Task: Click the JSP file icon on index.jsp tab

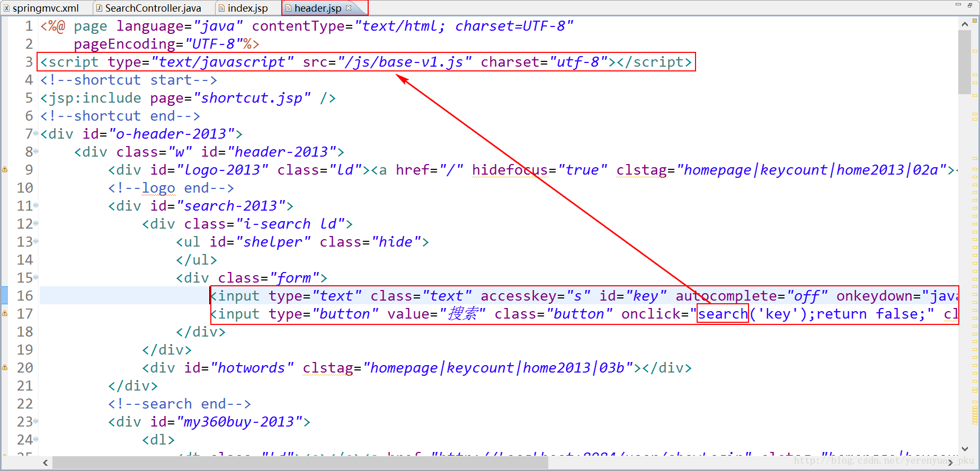Action: pyautogui.click(x=221, y=8)
